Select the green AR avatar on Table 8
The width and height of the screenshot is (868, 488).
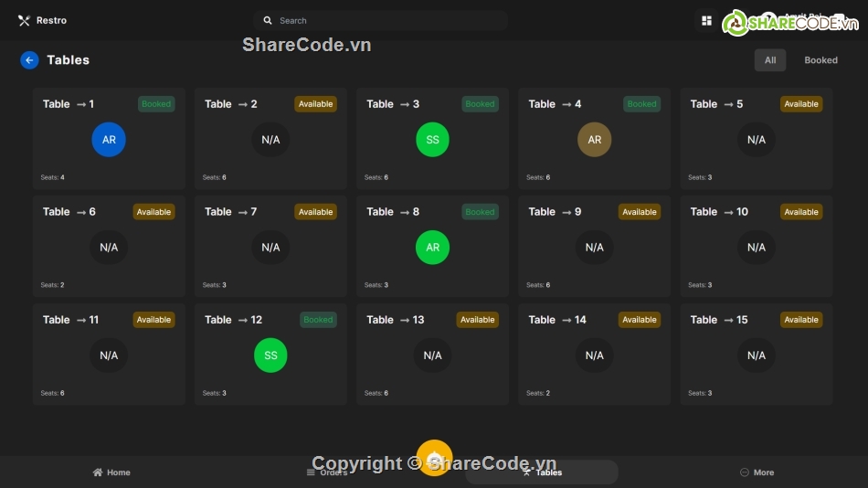(x=432, y=248)
